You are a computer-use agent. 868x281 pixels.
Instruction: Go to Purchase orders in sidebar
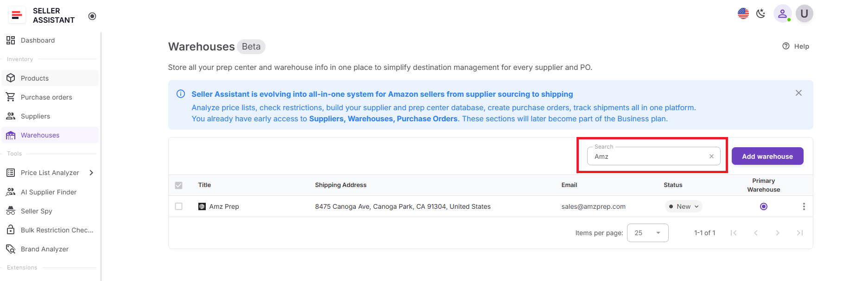[46, 97]
